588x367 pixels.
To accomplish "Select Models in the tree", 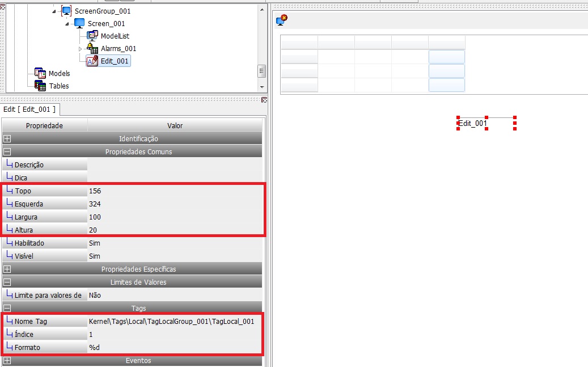I will click(x=59, y=73).
